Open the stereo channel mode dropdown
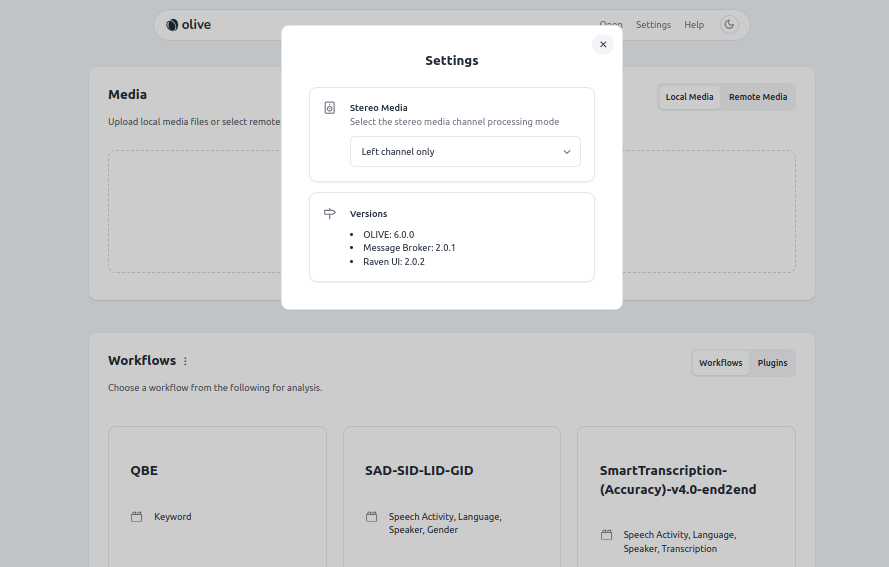This screenshot has height=567, width=889. (464, 152)
